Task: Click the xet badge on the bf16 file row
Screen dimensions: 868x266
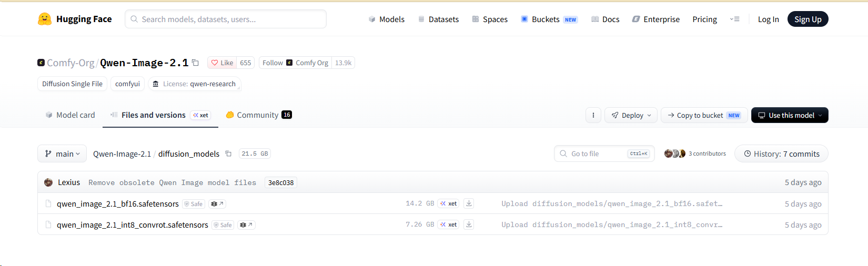Action: 449,203
